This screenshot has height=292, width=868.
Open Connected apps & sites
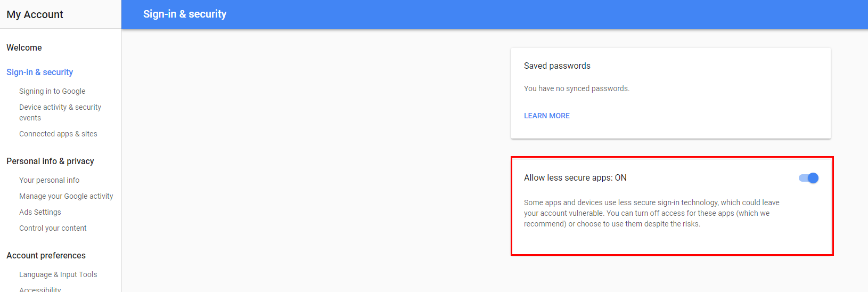[x=58, y=134]
